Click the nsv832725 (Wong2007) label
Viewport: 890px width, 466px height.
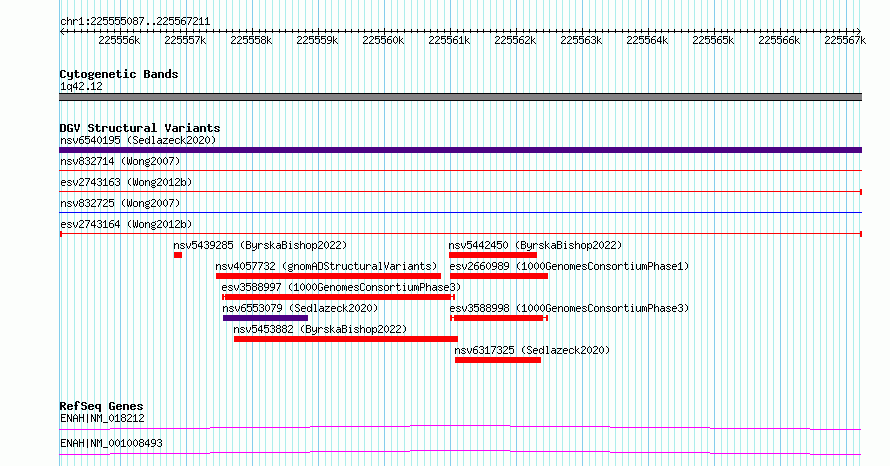(120, 203)
